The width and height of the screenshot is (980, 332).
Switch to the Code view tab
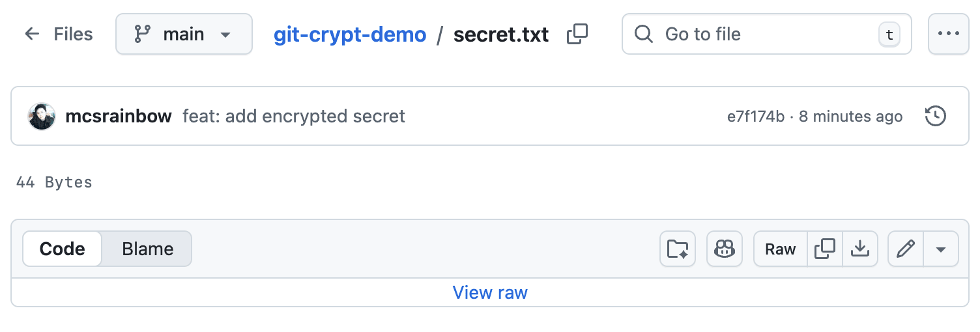pyautogui.click(x=63, y=249)
